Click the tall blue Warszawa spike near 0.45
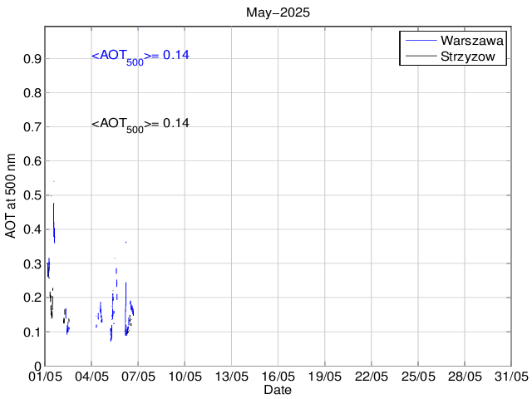 tap(54, 223)
